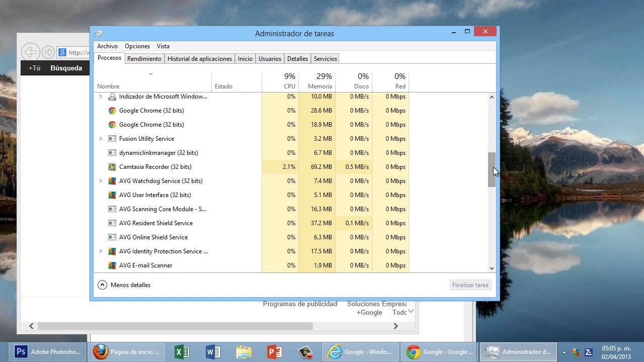
Task: Open File Explorer from the taskbar
Action: [x=244, y=352]
